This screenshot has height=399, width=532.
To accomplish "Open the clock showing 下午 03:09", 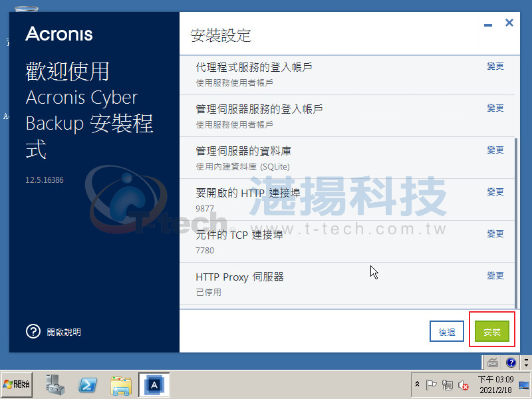I will [495, 384].
